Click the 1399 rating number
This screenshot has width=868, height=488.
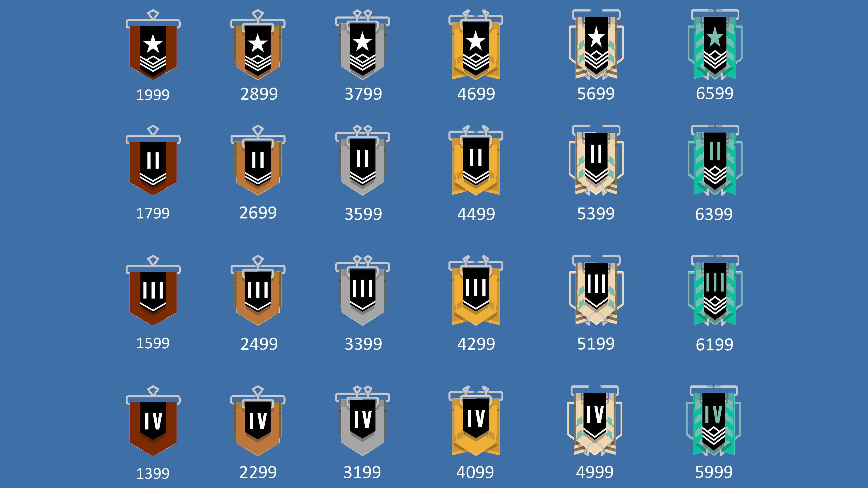point(153,474)
